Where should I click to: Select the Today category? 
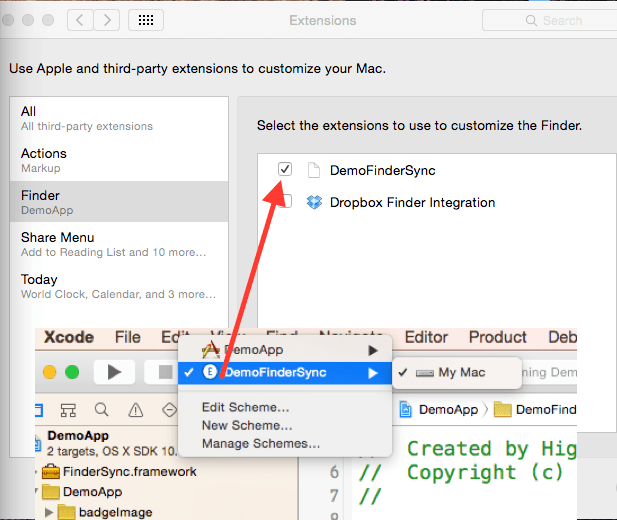pos(119,286)
